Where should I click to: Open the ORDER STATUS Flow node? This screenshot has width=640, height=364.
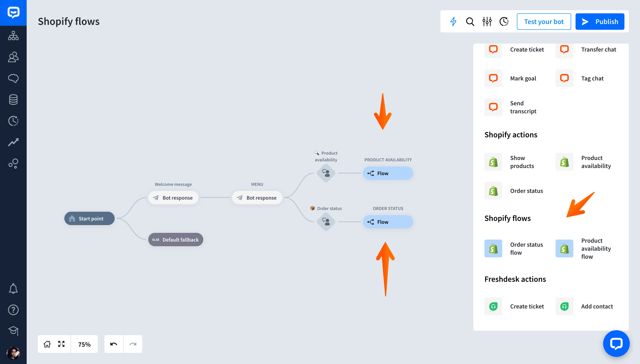click(x=388, y=222)
